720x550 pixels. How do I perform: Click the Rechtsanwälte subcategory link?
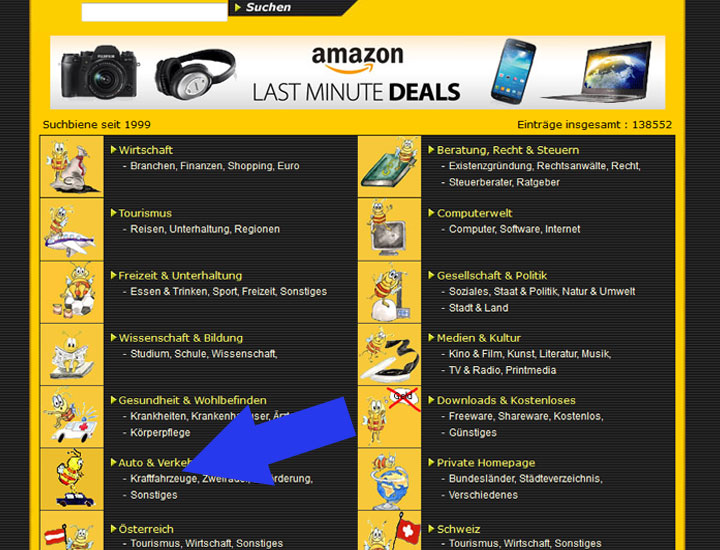[x=571, y=166]
